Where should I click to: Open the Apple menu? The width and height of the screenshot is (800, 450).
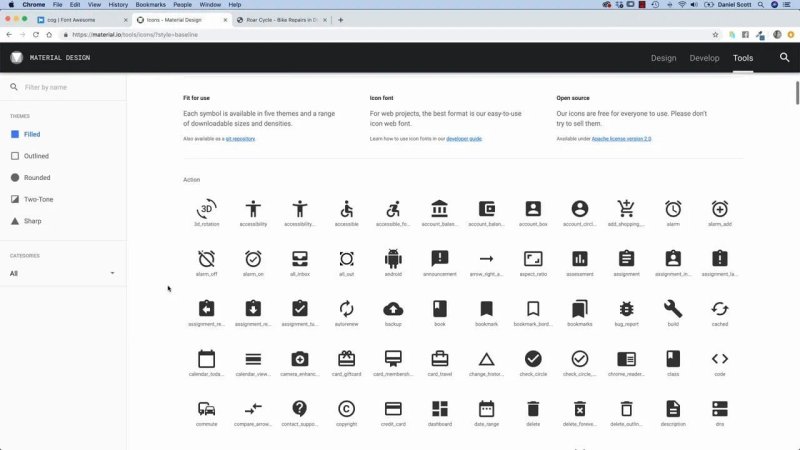tap(11, 5)
